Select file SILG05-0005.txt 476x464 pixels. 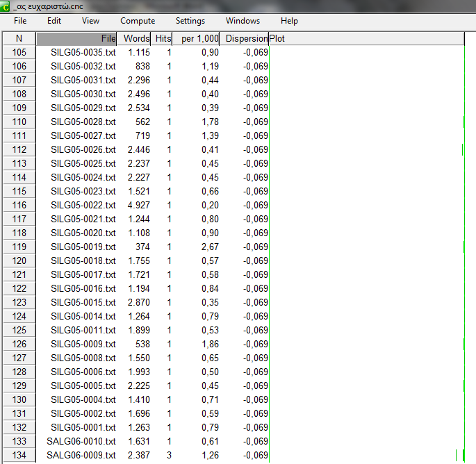(83, 386)
